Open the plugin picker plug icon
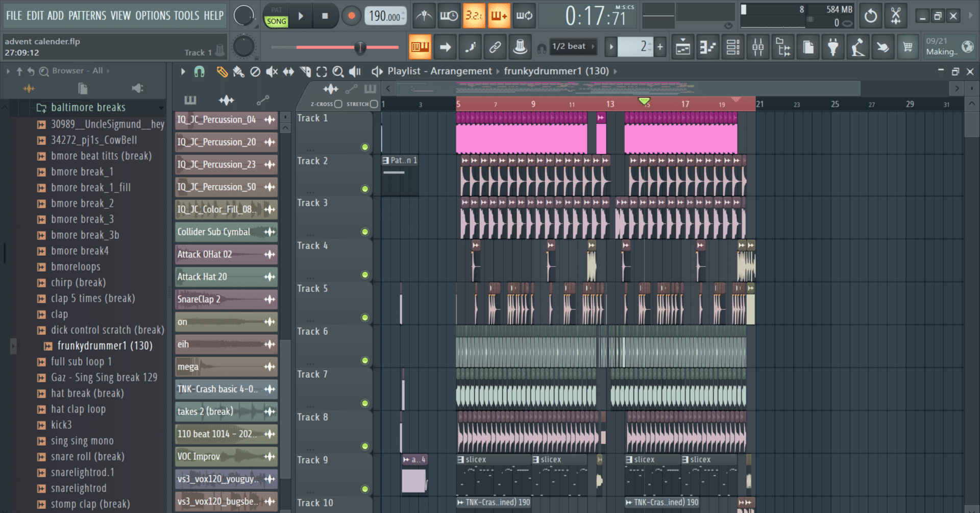The width and height of the screenshot is (980, 513). (x=832, y=47)
